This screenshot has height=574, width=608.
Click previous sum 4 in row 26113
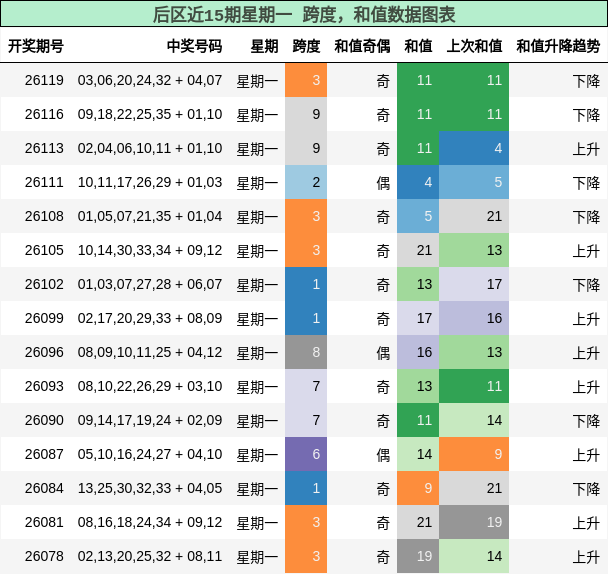[x=474, y=148]
